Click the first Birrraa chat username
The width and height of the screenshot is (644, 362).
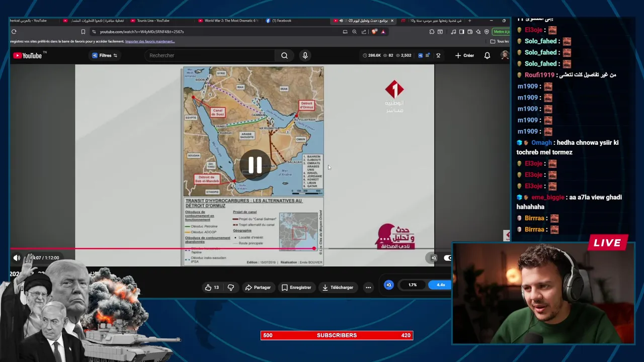[x=534, y=218]
